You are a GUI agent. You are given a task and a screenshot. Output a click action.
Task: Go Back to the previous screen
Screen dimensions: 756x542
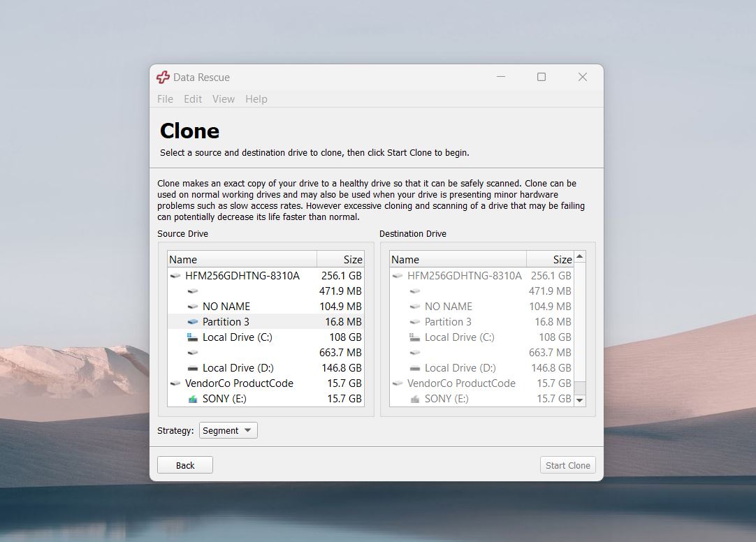point(185,465)
